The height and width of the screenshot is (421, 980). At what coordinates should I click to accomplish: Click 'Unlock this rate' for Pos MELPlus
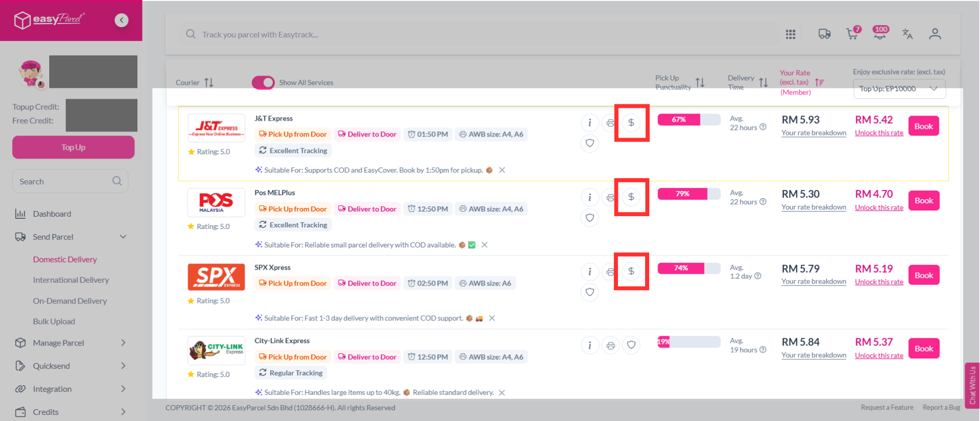[x=879, y=207]
